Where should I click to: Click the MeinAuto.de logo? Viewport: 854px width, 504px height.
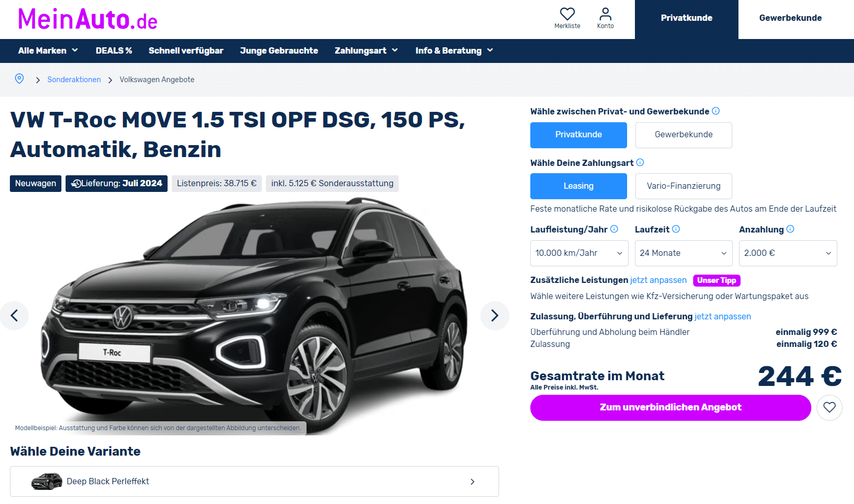pos(87,19)
